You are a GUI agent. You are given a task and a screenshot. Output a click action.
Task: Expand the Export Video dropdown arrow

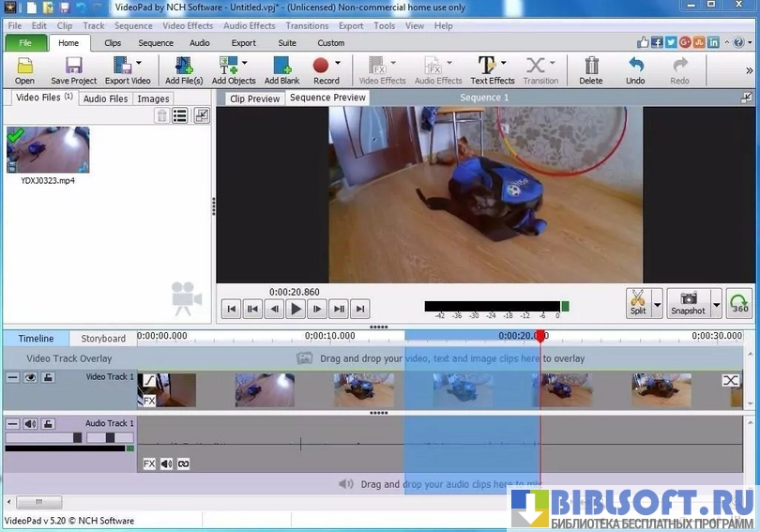[x=139, y=64]
